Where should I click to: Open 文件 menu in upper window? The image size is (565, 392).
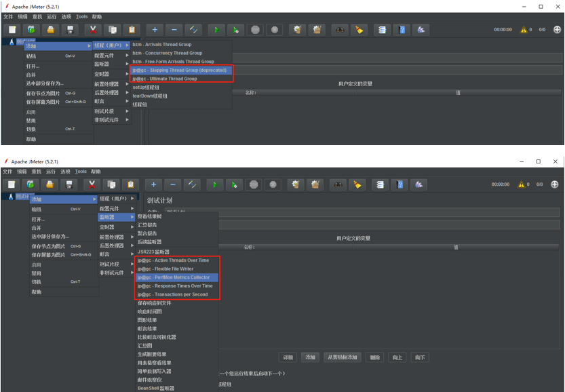click(x=8, y=16)
